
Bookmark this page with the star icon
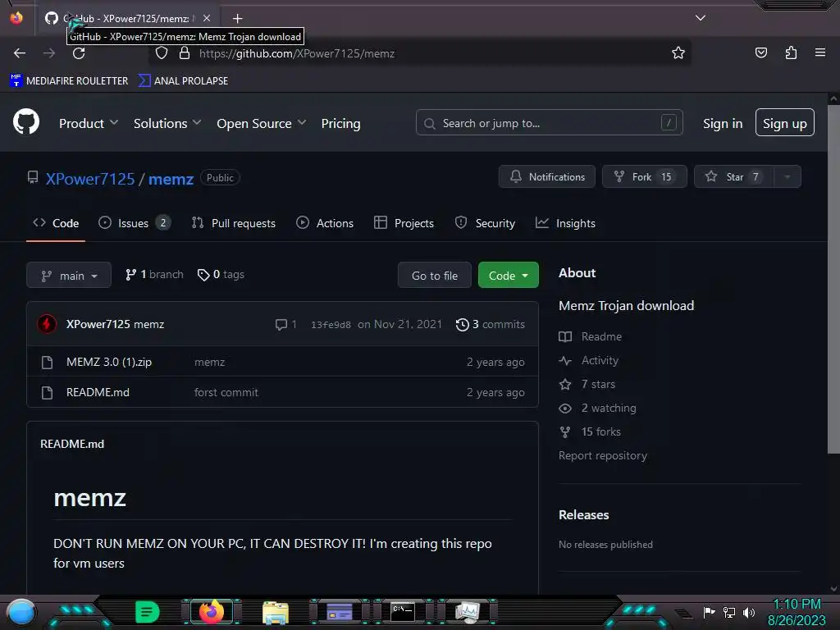pyautogui.click(x=678, y=53)
